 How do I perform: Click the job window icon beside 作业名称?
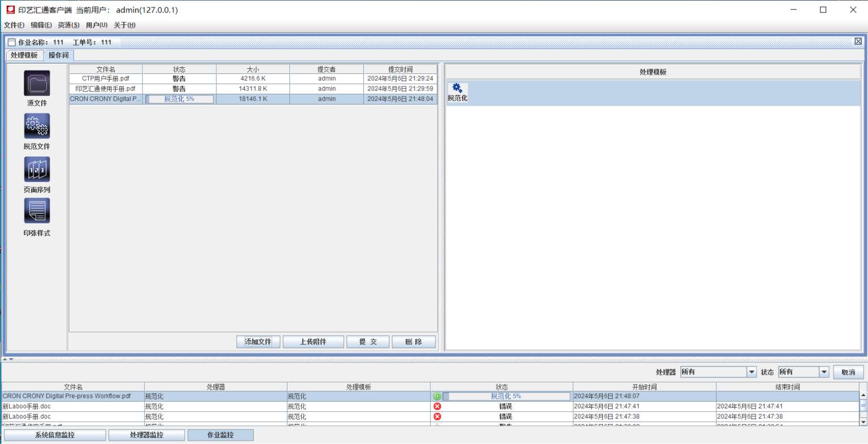point(11,42)
